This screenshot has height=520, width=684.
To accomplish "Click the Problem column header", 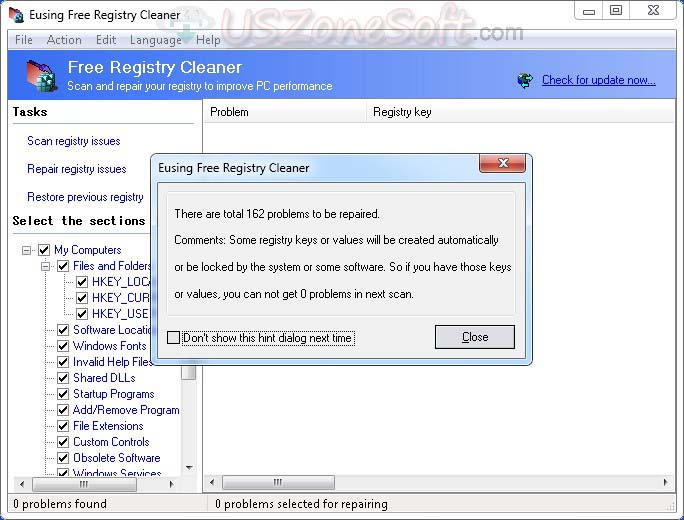I will point(284,112).
